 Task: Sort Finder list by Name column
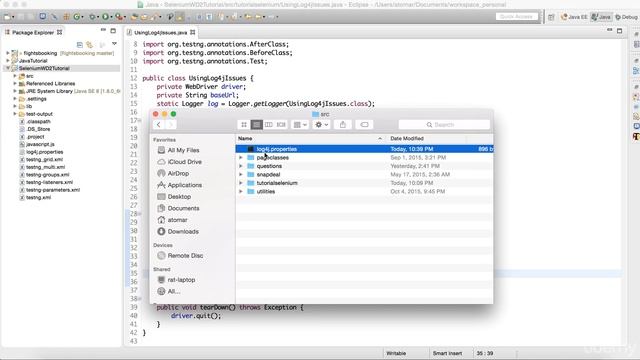[310, 139]
